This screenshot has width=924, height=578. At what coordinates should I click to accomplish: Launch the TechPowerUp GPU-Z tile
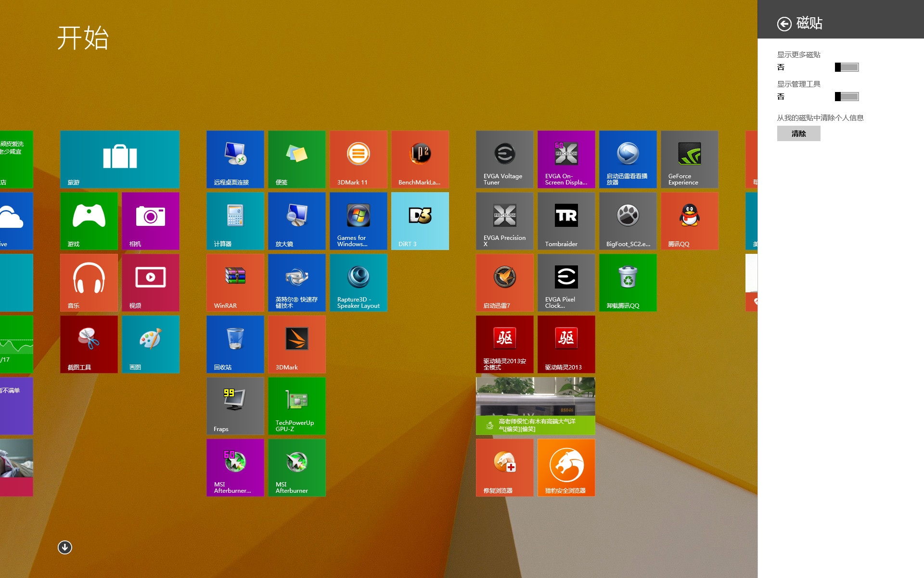(x=296, y=406)
